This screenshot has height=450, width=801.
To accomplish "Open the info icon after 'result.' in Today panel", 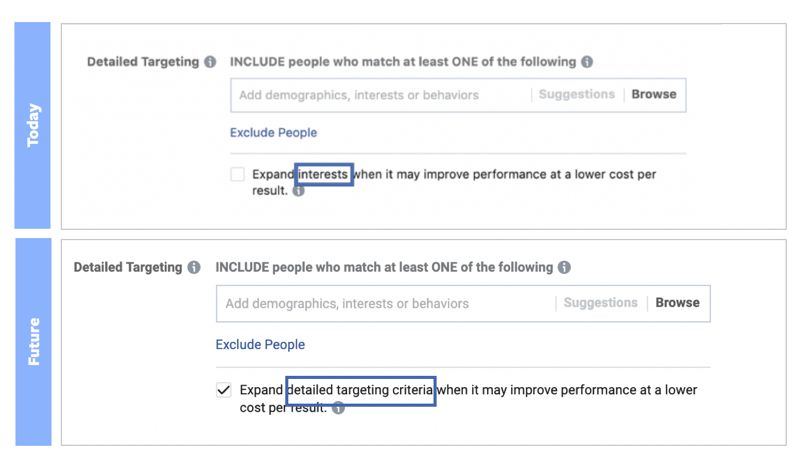I will point(298,191).
